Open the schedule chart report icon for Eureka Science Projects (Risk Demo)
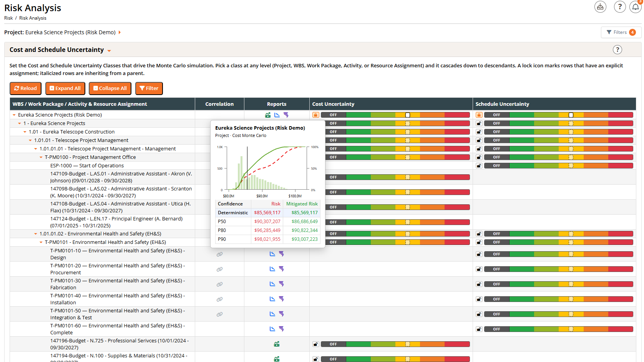644x362 pixels. click(x=277, y=115)
